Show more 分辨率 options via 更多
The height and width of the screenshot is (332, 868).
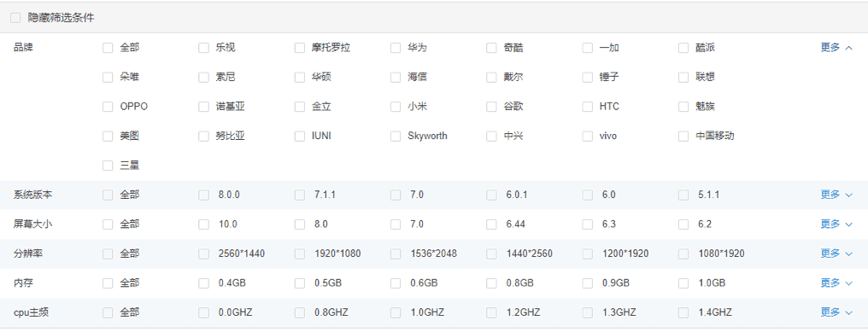836,253
